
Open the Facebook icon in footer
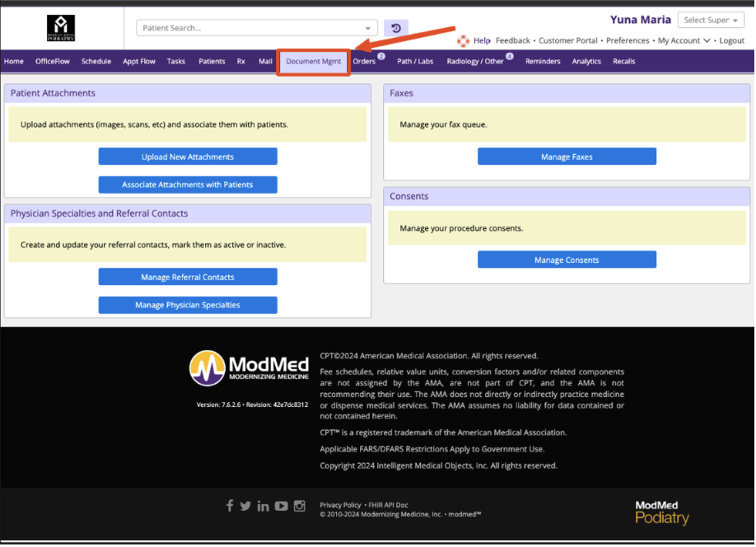(230, 506)
